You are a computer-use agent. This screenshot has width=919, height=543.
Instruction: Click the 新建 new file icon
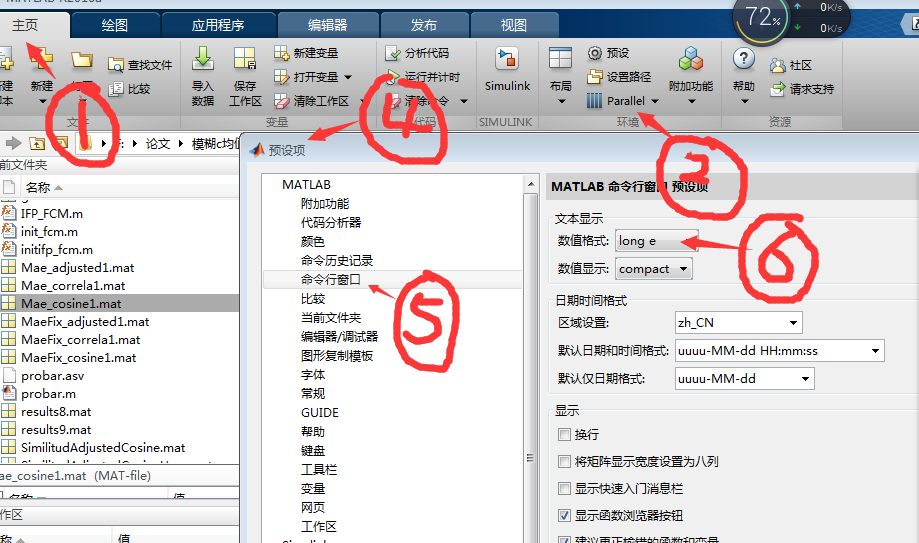(41, 59)
